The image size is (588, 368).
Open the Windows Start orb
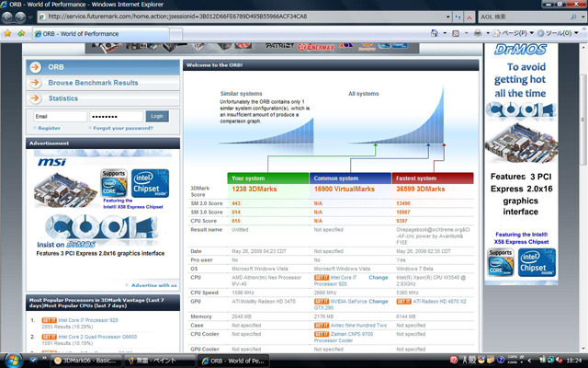(14, 361)
